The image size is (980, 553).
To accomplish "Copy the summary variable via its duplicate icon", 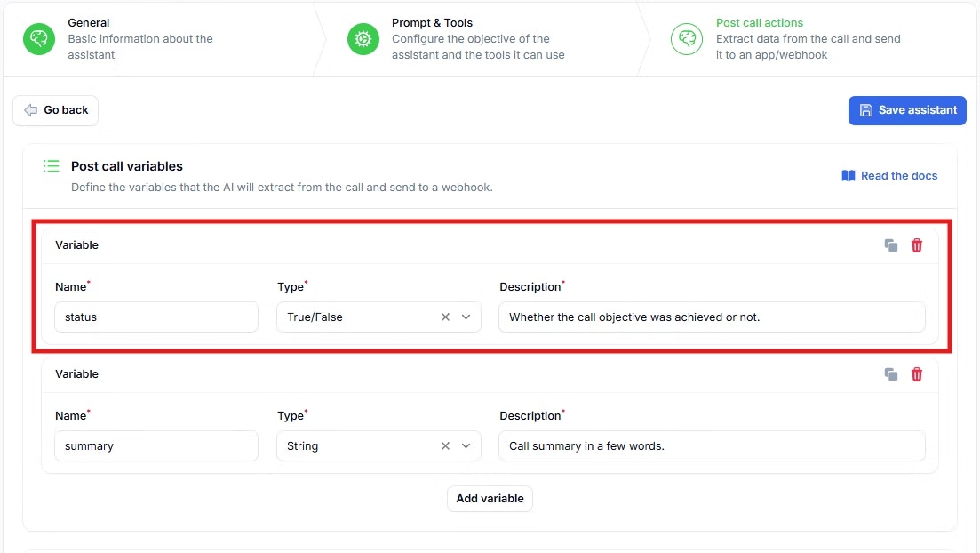I will 890,373.
